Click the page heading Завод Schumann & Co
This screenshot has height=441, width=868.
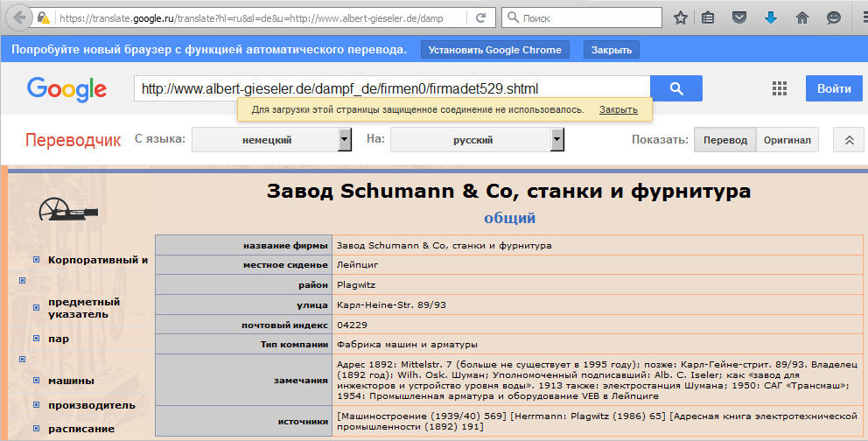click(508, 191)
